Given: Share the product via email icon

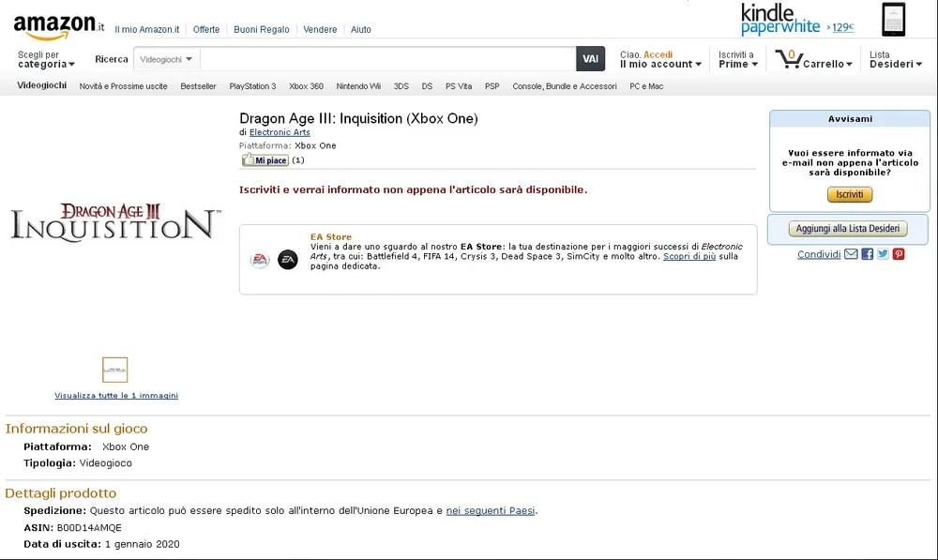Looking at the screenshot, I should click(851, 254).
